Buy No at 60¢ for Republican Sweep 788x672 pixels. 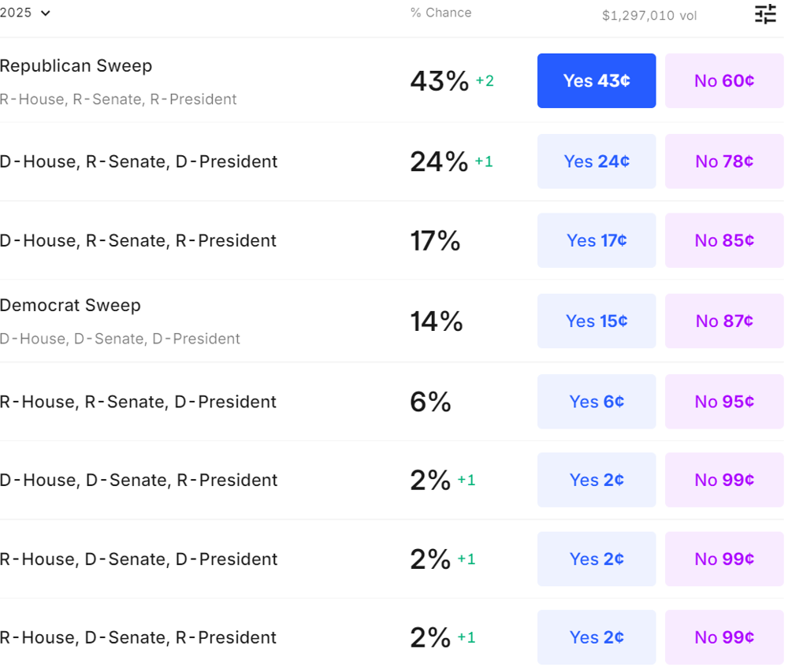[724, 80]
